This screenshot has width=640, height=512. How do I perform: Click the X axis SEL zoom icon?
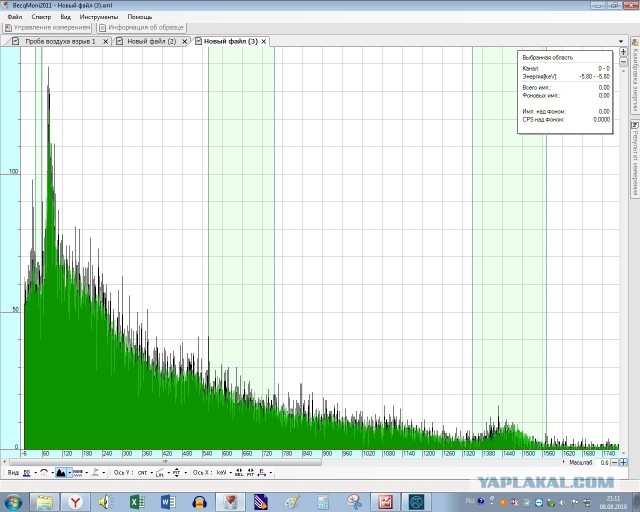239,473
